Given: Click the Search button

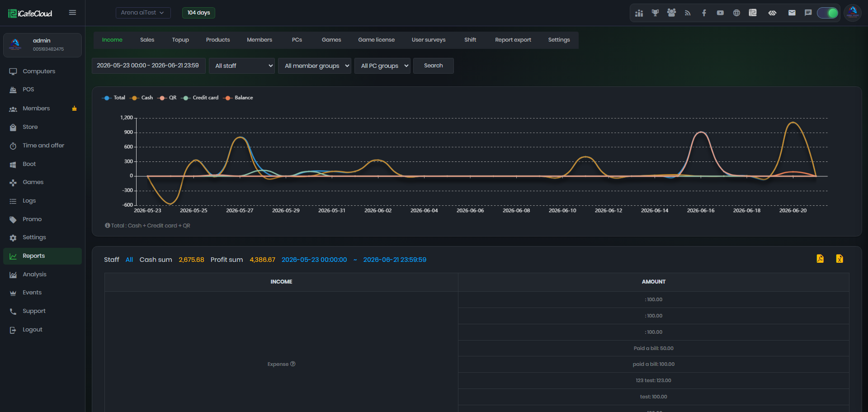Looking at the screenshot, I should 433,66.
